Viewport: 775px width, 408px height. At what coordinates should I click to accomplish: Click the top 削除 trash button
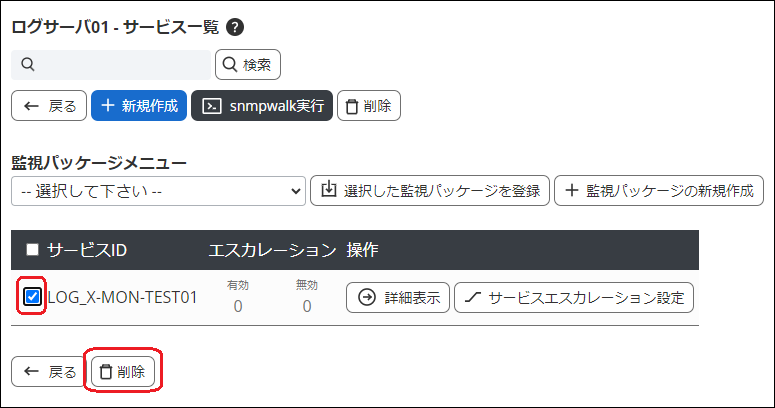pyautogui.click(x=369, y=106)
